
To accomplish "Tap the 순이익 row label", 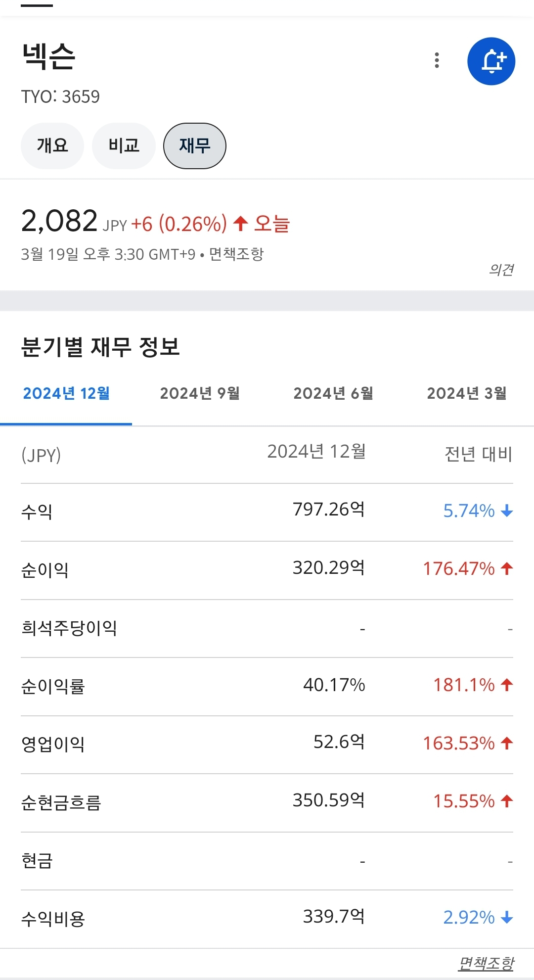I will click(x=44, y=570).
